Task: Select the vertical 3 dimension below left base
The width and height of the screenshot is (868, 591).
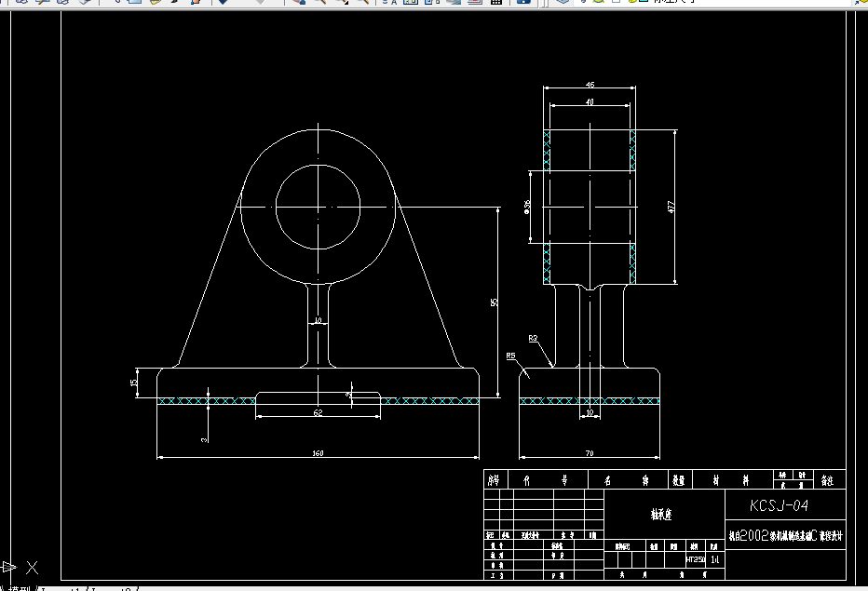Action: coord(204,440)
